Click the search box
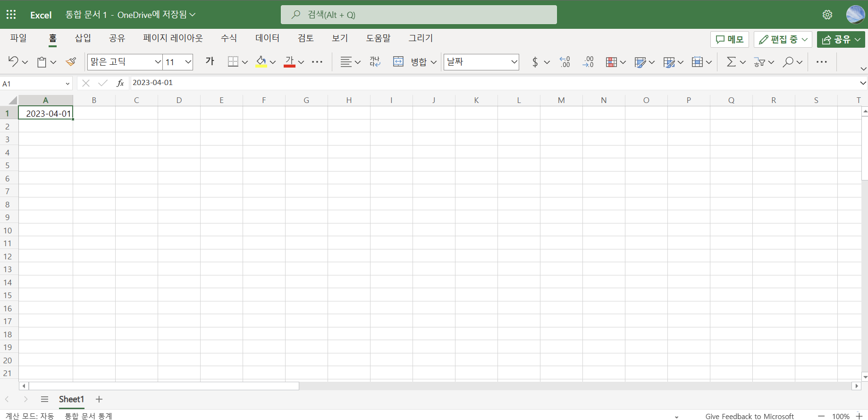The height and width of the screenshot is (420, 868). point(419,15)
